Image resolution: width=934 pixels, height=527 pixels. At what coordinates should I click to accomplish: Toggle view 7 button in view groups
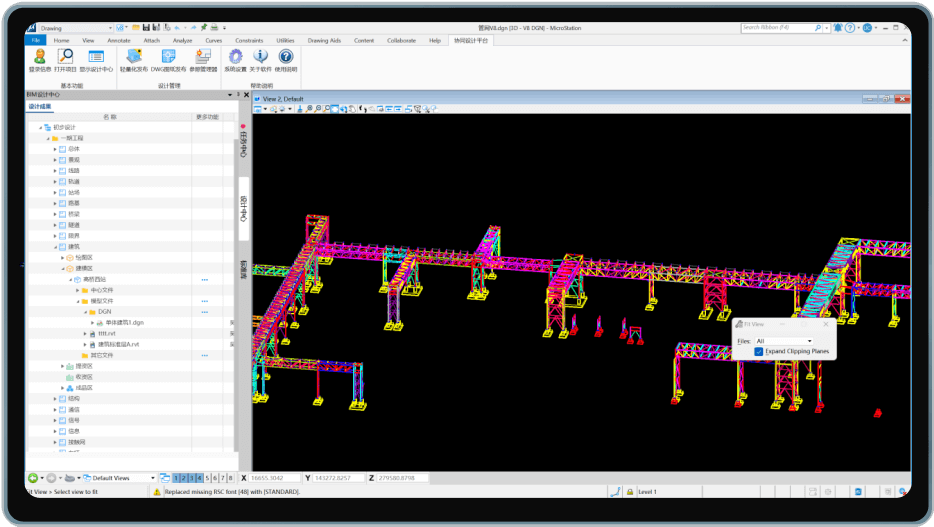click(x=223, y=478)
